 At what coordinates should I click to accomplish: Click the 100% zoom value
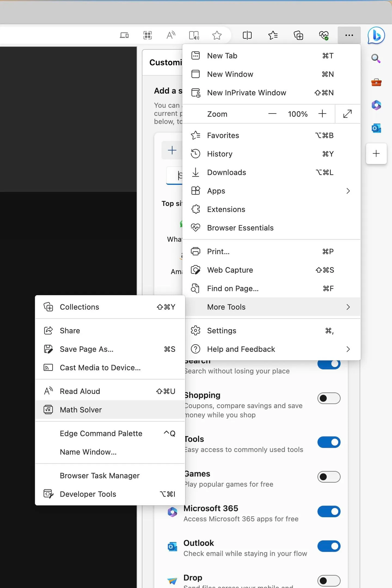[298, 114]
